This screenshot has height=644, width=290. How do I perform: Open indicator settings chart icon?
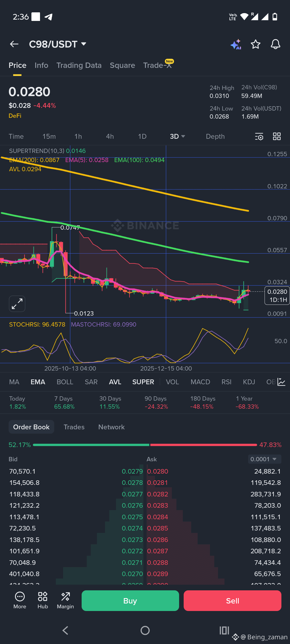[281, 382]
